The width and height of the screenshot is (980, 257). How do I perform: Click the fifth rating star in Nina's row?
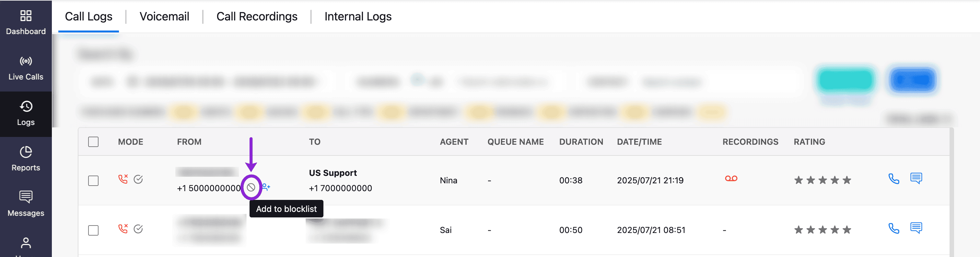846,180
